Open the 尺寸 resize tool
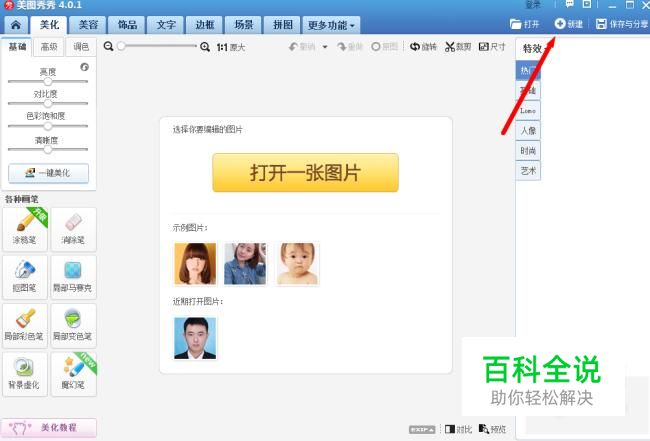This screenshot has width=650, height=441. pyautogui.click(x=492, y=47)
